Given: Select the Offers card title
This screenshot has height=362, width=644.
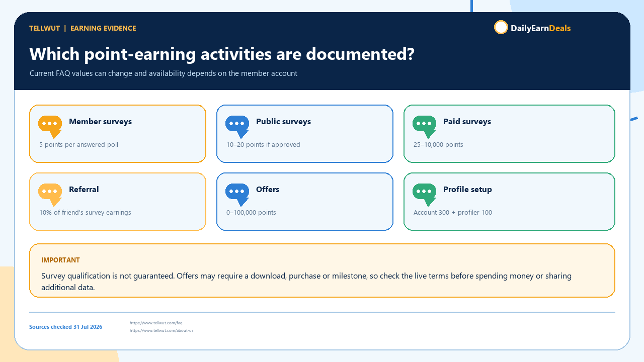Looking at the screenshot, I should (x=268, y=190).
